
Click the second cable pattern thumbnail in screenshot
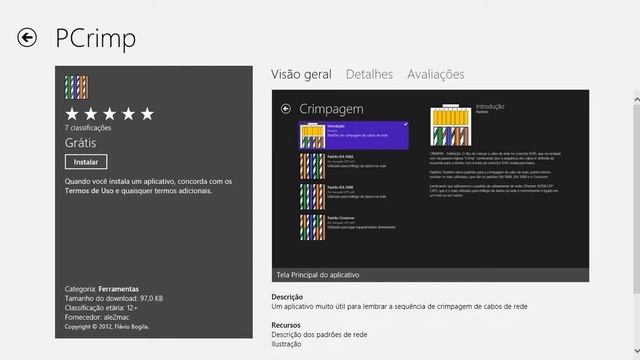[312, 166]
